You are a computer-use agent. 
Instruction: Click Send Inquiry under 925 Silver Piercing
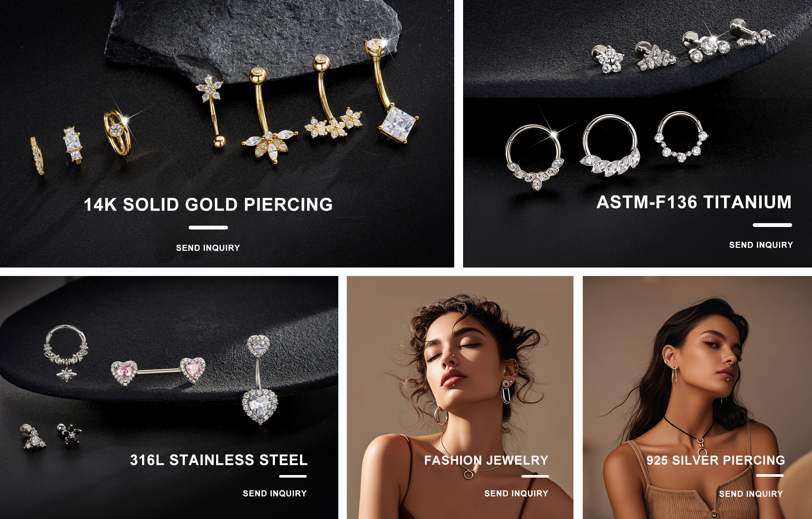(751, 494)
